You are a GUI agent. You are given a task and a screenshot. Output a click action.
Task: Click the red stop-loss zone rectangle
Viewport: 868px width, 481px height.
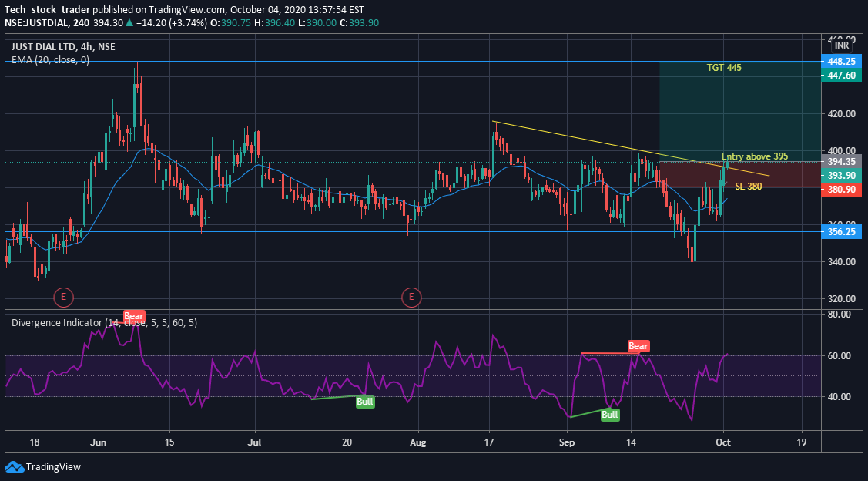(739, 174)
